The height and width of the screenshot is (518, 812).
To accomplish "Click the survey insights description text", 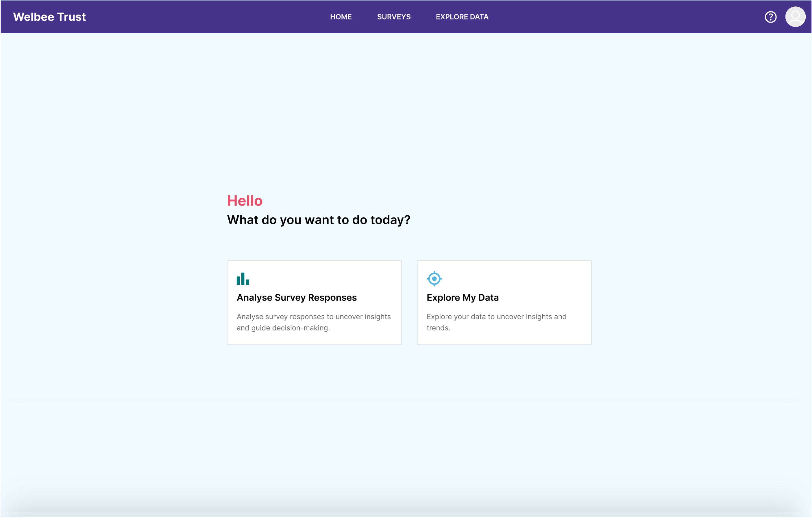I will 313,322.
